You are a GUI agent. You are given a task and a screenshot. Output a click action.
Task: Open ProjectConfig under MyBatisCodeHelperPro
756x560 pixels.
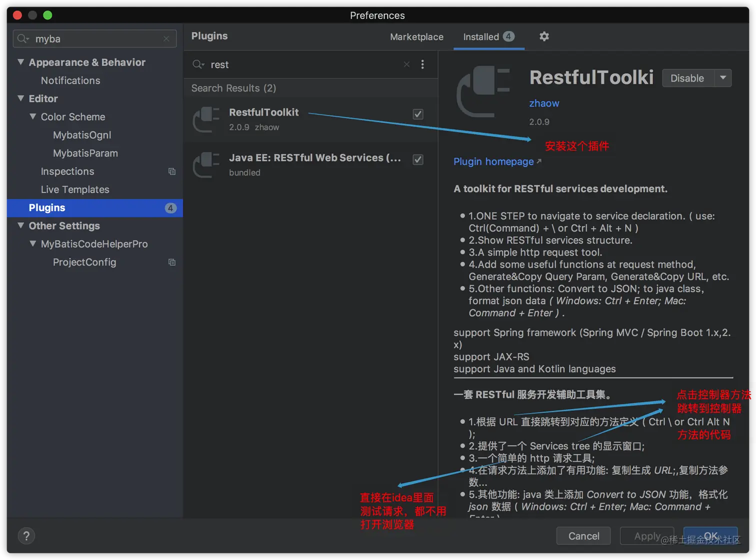(84, 262)
